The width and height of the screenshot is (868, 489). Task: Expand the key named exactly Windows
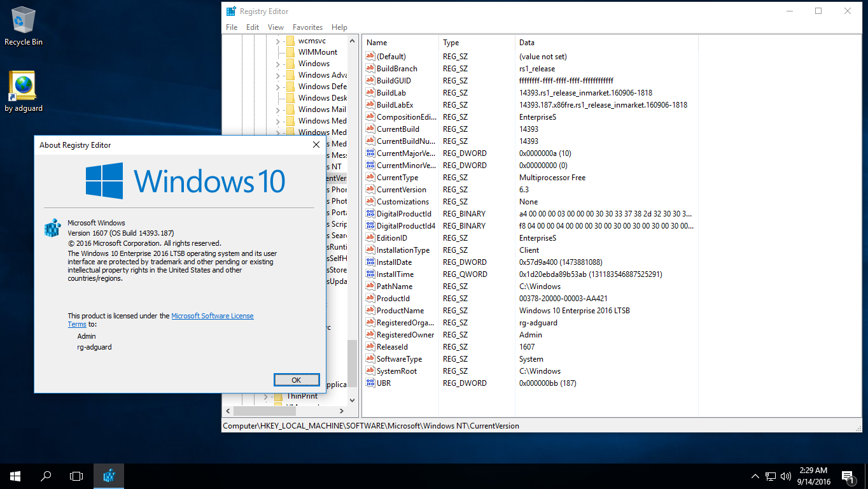278,64
